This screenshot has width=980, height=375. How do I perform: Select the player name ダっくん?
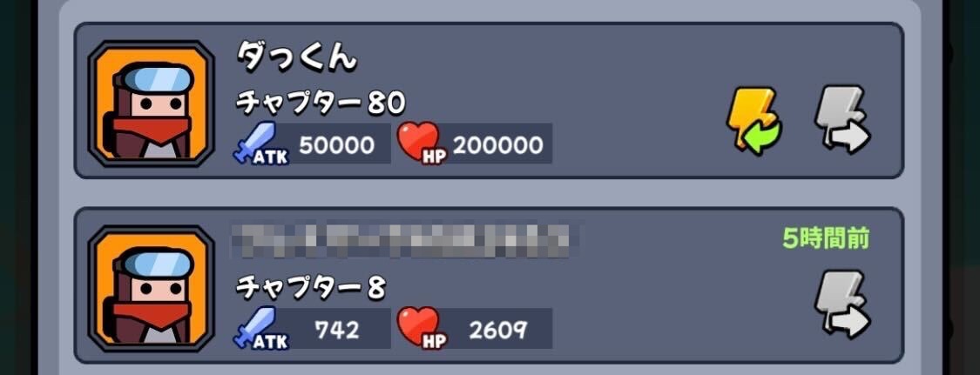pos(296,57)
